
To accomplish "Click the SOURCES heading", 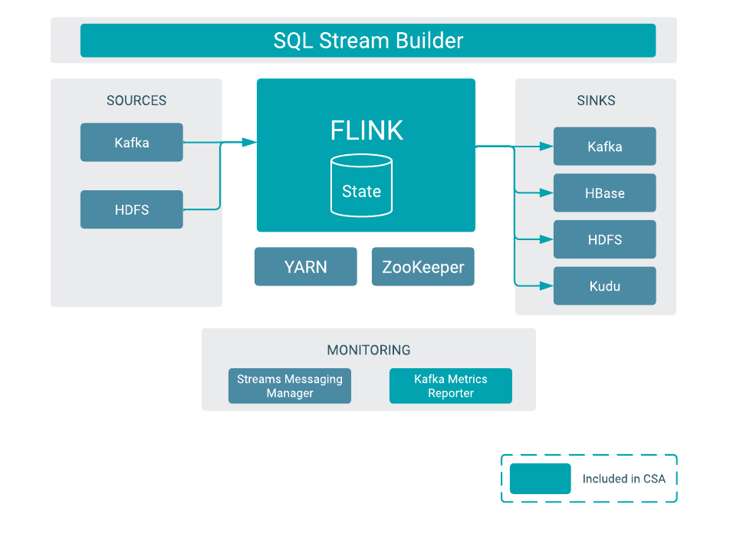I will pos(136,100).
